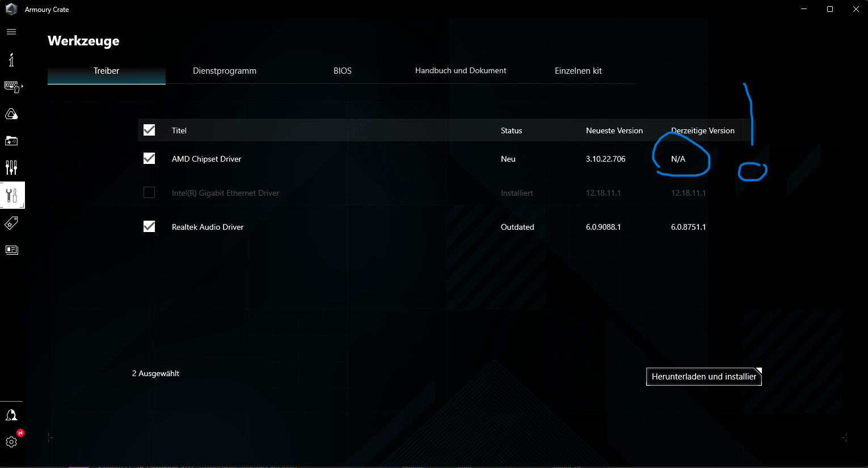Open the Handbuch und Dokument tab

(461, 71)
